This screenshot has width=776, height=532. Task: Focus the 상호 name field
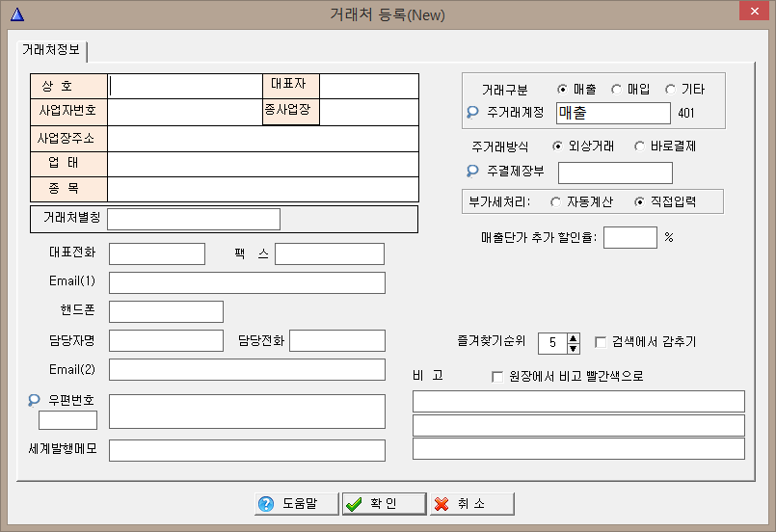pos(184,87)
